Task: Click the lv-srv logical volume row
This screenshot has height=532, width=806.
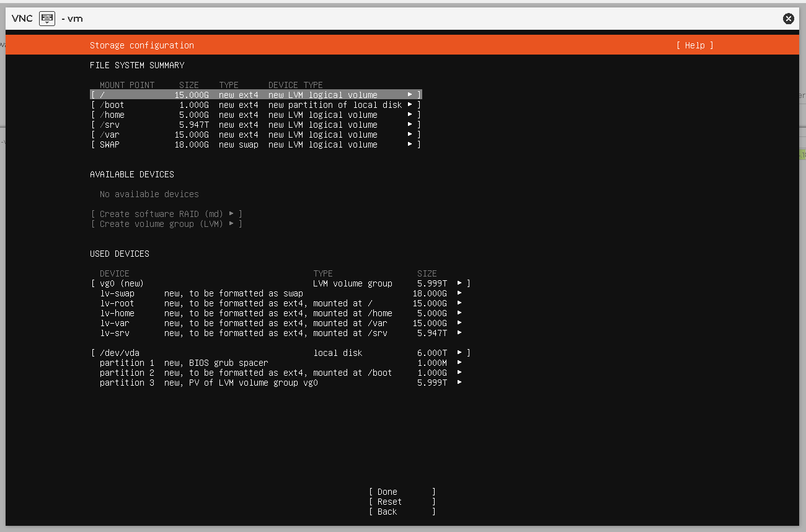Action: [x=279, y=333]
